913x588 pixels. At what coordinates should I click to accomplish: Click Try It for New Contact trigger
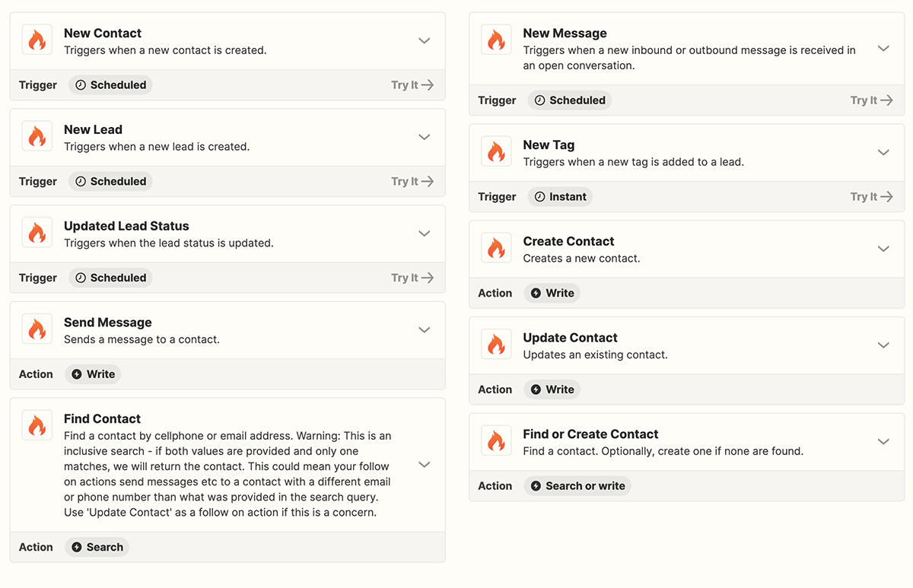(412, 85)
